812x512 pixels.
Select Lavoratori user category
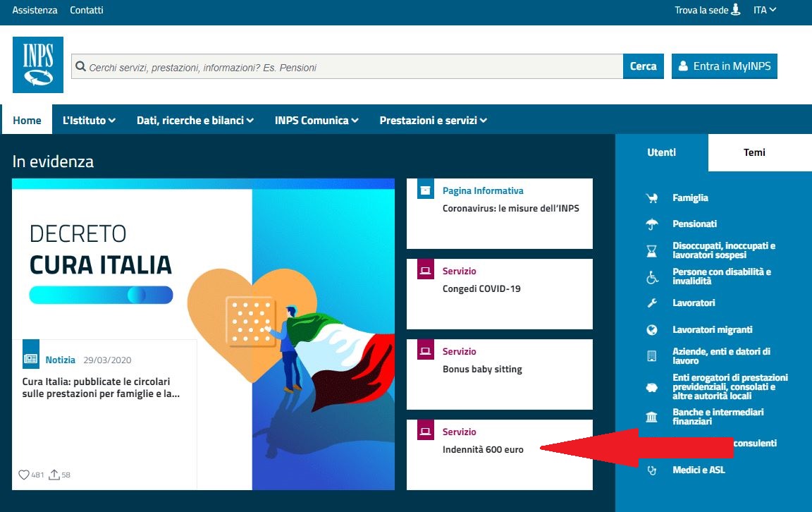(x=694, y=303)
